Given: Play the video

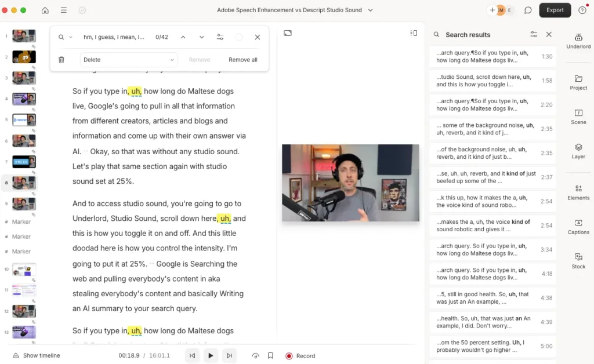Looking at the screenshot, I should [211, 356].
